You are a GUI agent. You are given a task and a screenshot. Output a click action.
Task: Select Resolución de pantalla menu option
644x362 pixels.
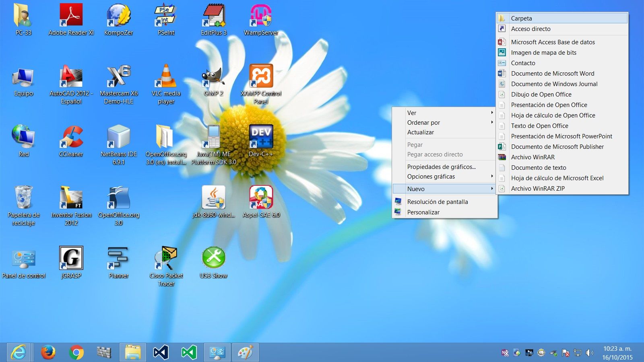click(x=438, y=202)
